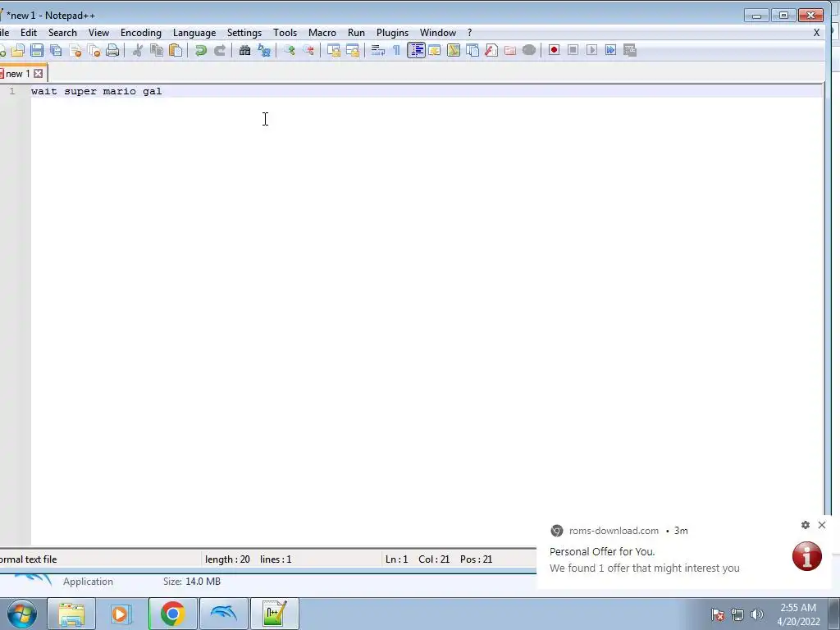Click the Zoom In toolbar icon
840x630 pixels.
click(x=290, y=50)
